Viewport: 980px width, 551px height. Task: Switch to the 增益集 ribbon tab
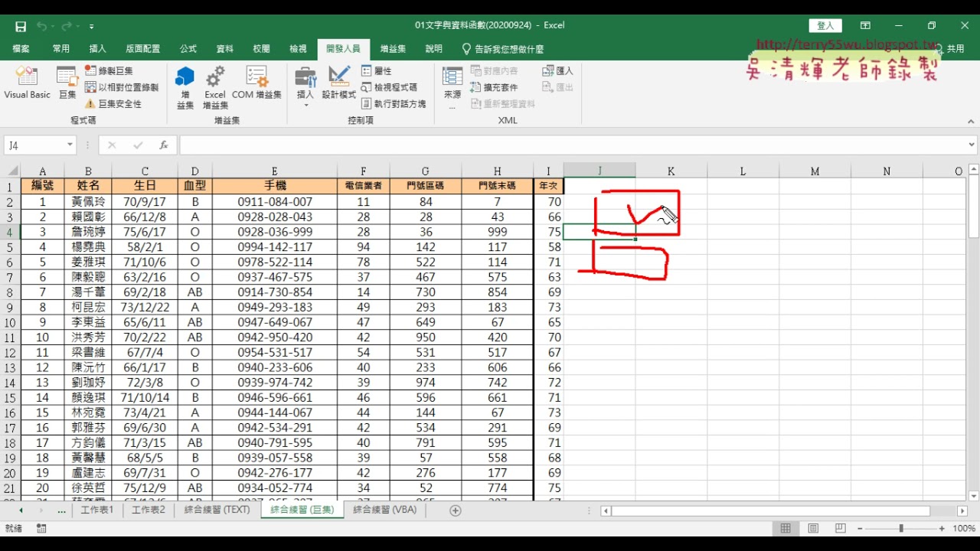(x=394, y=49)
